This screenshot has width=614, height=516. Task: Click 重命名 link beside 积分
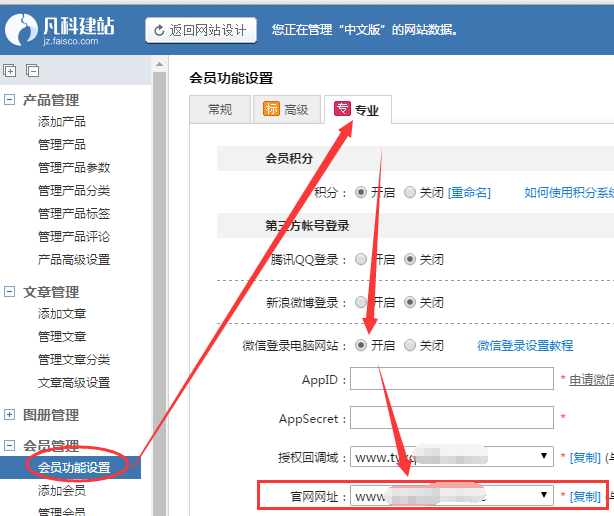coord(469,193)
